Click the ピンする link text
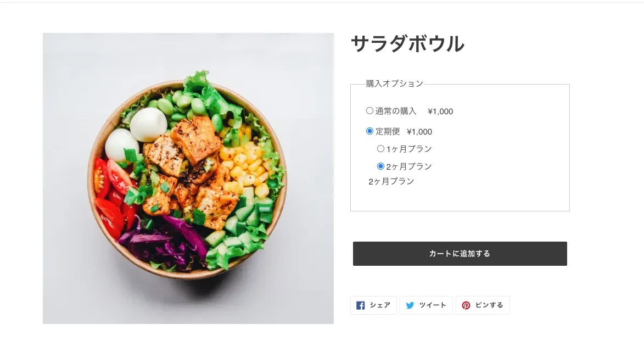 489,306
